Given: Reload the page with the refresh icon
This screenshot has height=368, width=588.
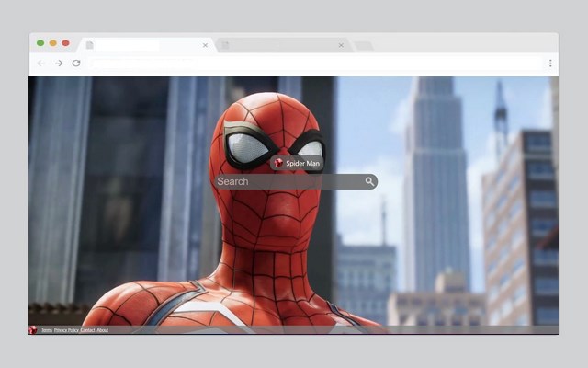Looking at the screenshot, I should (76, 63).
